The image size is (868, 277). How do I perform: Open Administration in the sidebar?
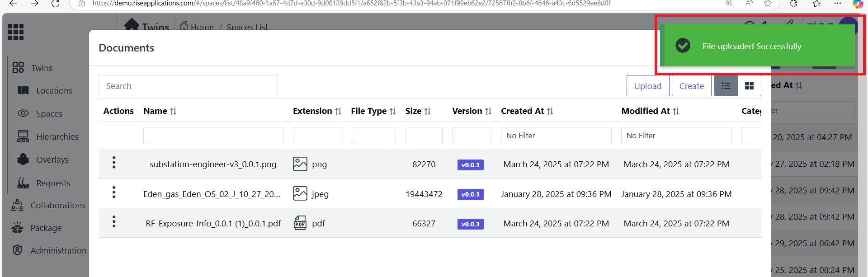[x=58, y=250]
